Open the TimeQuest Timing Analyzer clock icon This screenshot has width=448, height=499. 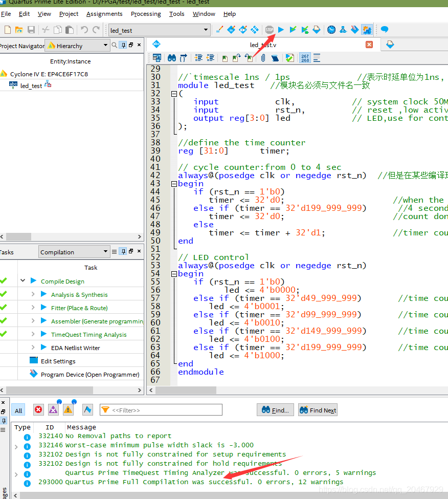[331, 30]
